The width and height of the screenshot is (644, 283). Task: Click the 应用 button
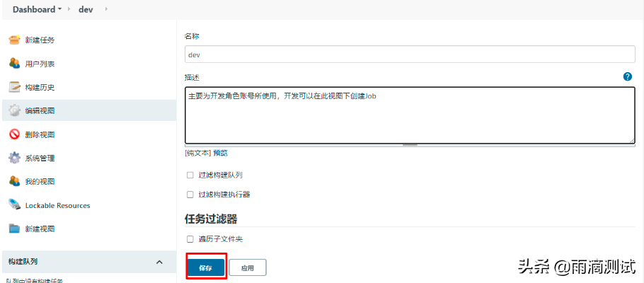click(x=248, y=268)
